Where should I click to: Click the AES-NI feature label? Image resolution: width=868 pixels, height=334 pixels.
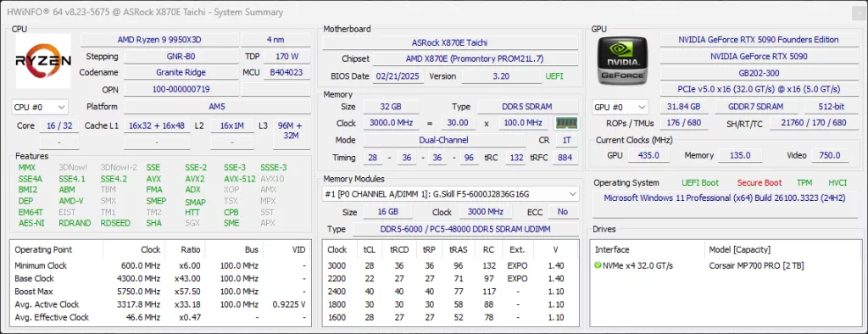tap(31, 223)
